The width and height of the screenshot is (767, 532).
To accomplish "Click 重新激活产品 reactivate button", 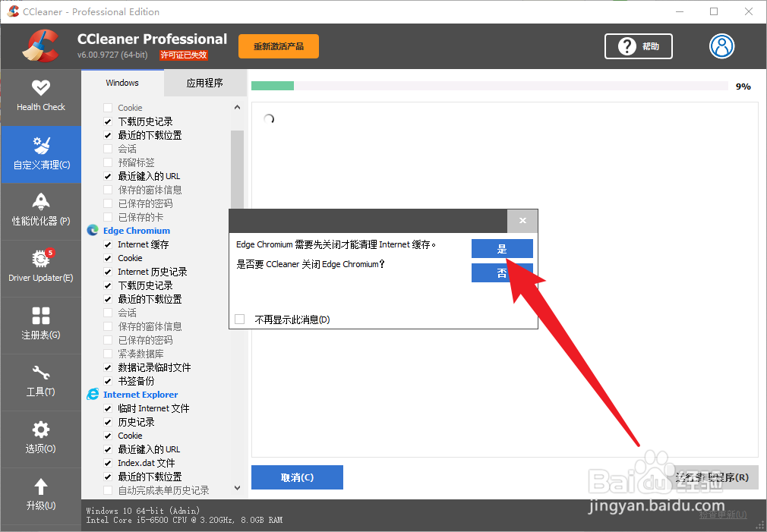I will point(279,46).
